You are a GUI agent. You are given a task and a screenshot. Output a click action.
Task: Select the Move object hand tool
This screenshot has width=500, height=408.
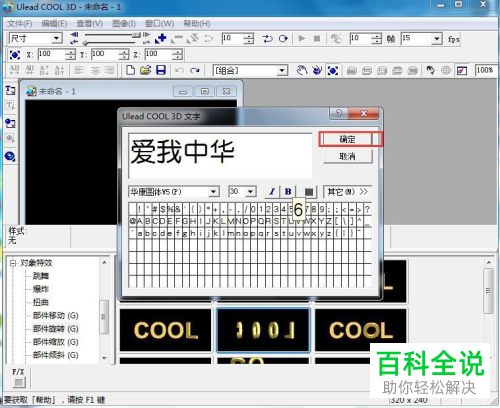(x=302, y=70)
